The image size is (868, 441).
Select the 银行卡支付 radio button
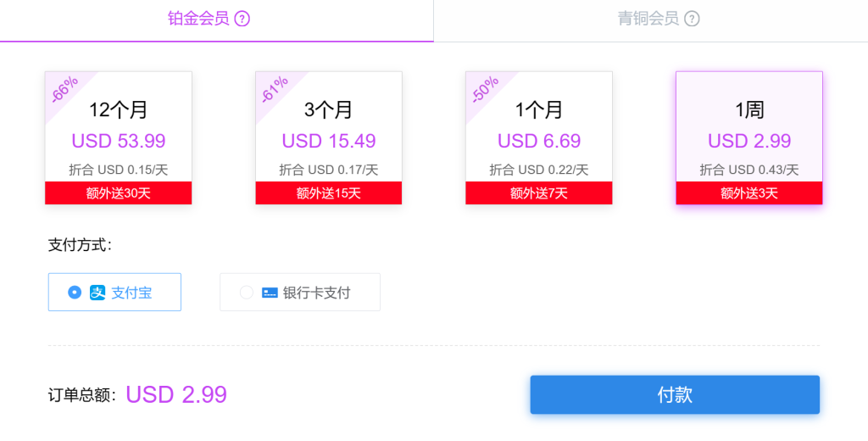[247, 292]
